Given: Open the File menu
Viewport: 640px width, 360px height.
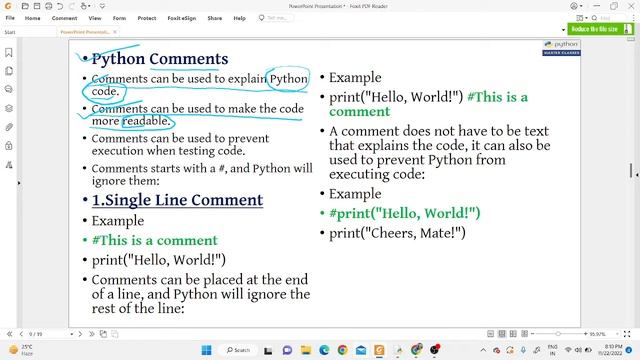Looking at the screenshot, I should coord(10,18).
